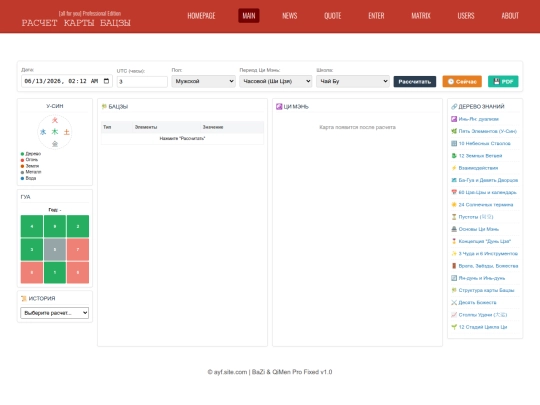
Task: Open the QUOTE navigation item
Action: click(333, 16)
